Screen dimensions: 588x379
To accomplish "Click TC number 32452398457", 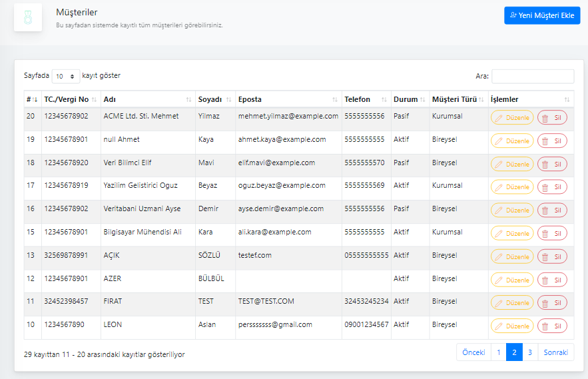I will (66, 301).
